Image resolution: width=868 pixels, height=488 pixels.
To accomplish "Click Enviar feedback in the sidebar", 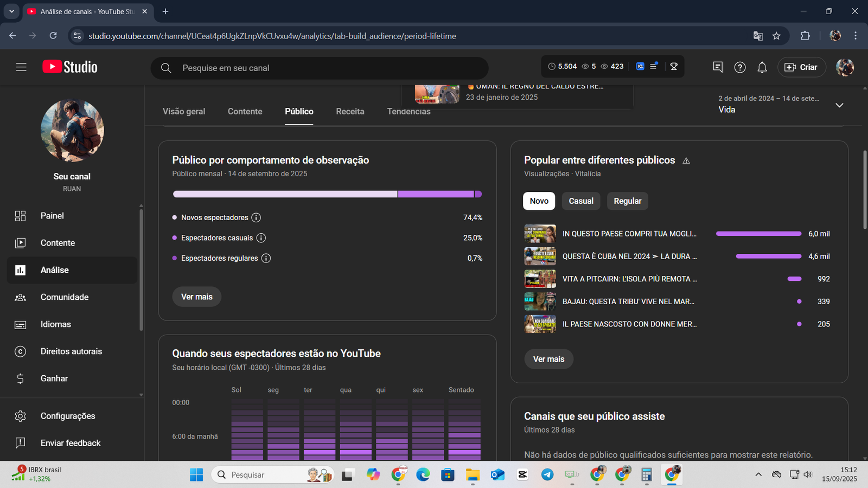I will click(72, 443).
